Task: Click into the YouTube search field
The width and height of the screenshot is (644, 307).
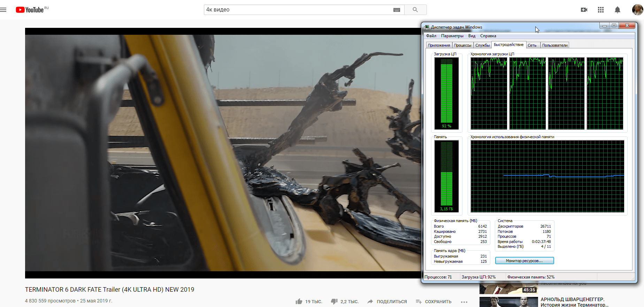Action: (x=296, y=10)
